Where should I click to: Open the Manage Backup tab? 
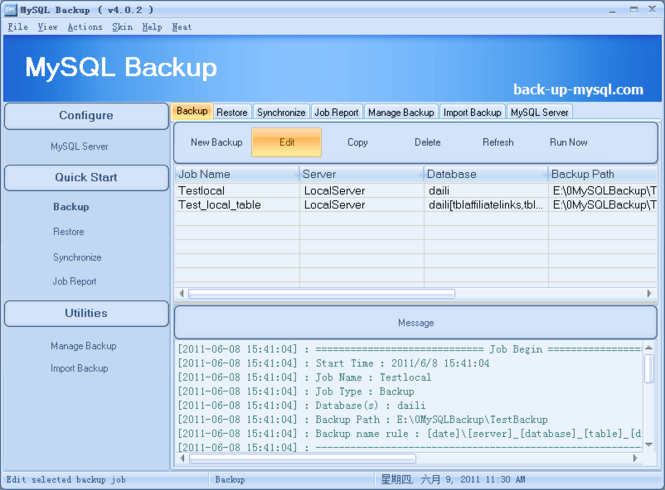[401, 112]
